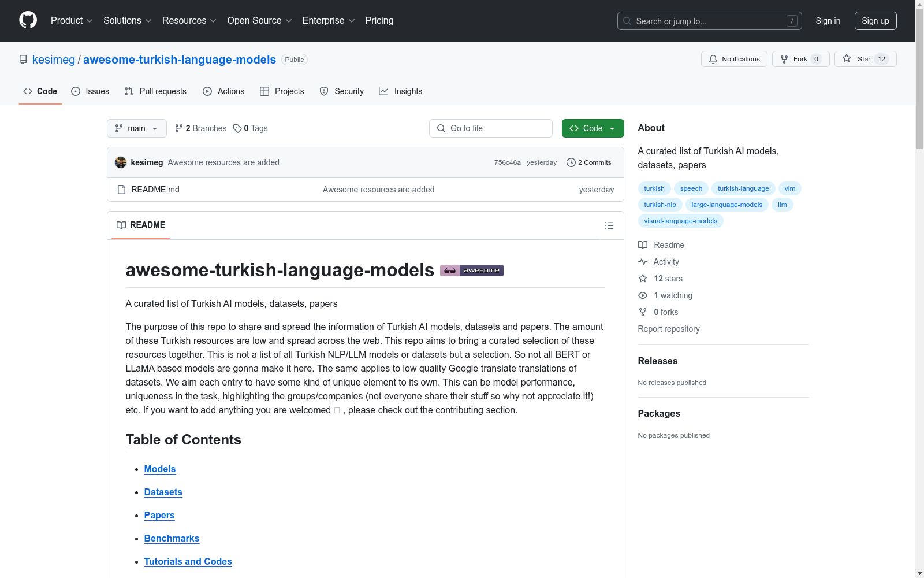This screenshot has height=578, width=924.
Task: Click the book icon next to Readme
Action: point(643,245)
